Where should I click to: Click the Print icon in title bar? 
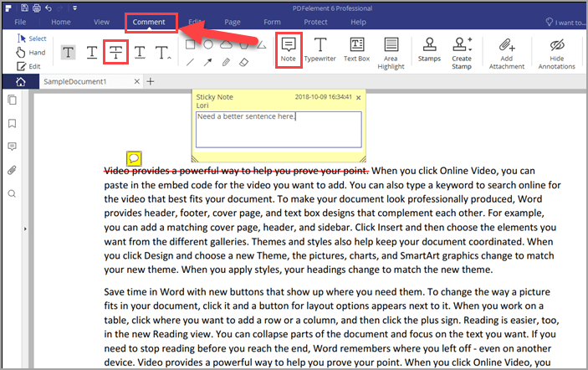[x=37, y=8]
